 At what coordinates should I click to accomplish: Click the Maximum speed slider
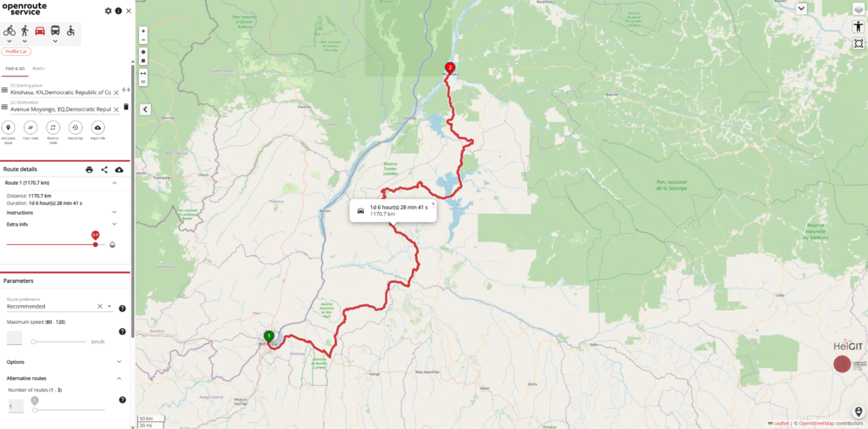pos(60,342)
